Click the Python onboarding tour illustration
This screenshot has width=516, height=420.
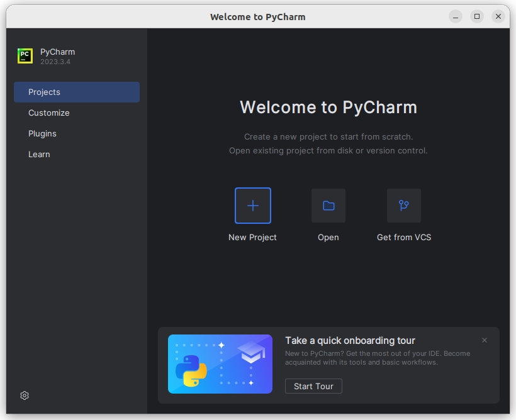click(220, 364)
